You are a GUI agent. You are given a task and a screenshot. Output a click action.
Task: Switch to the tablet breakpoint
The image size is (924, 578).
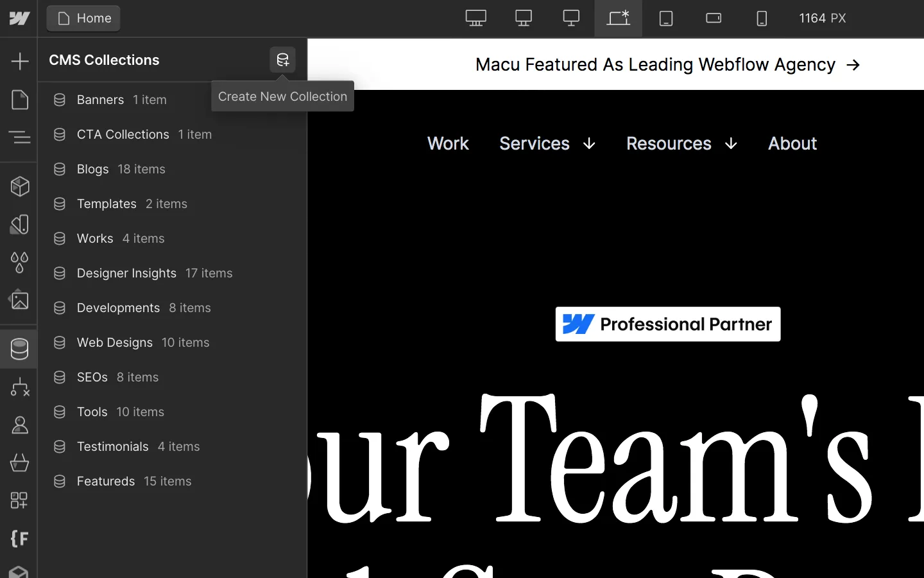[666, 18]
